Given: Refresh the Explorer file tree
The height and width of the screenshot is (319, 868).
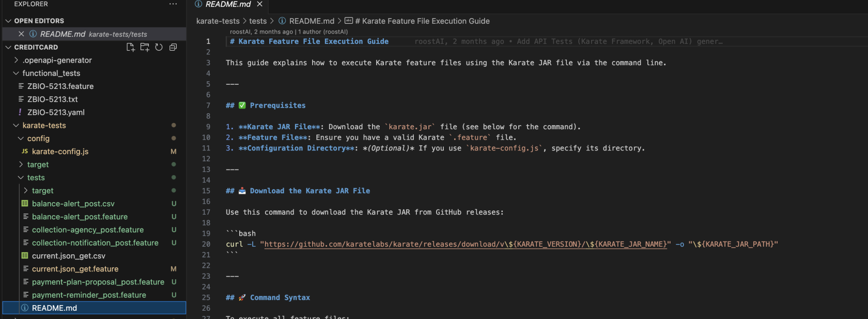Looking at the screenshot, I should (159, 47).
